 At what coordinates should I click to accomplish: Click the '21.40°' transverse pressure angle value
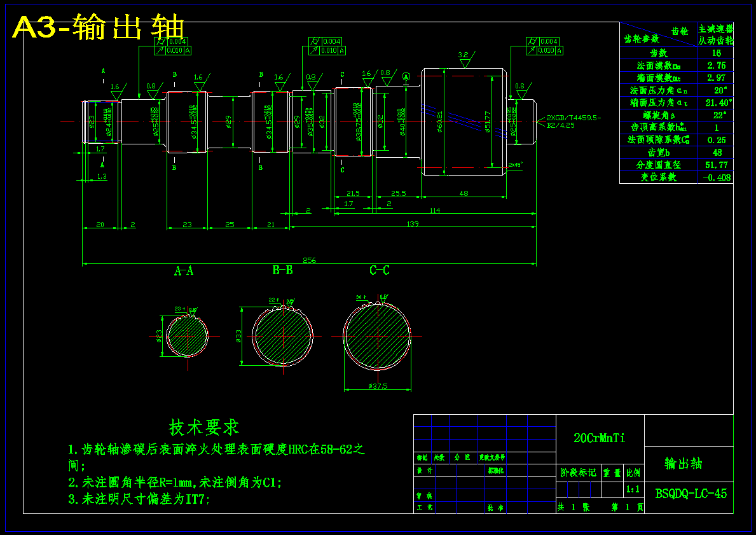718,103
